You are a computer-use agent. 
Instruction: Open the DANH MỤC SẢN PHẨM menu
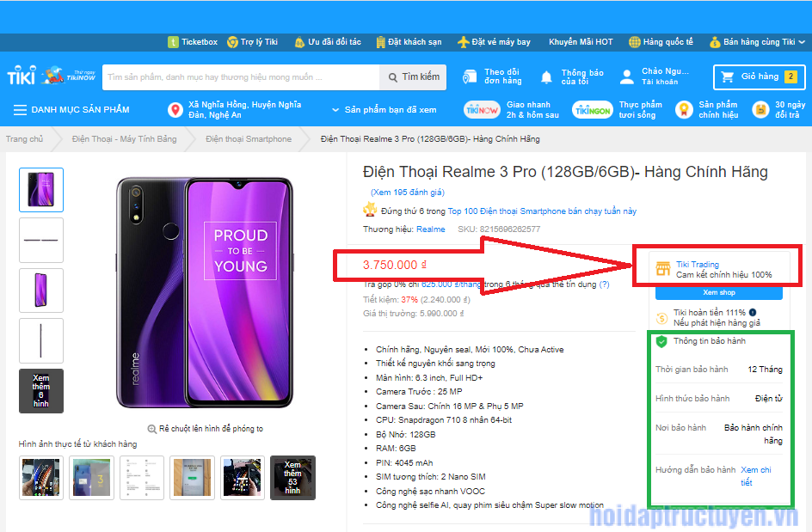[x=71, y=110]
